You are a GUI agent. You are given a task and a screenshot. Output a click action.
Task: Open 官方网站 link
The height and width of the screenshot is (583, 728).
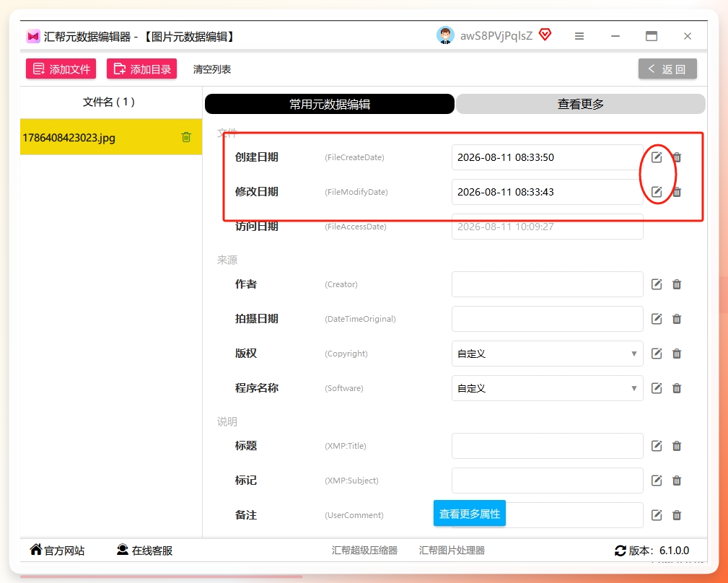point(57,551)
